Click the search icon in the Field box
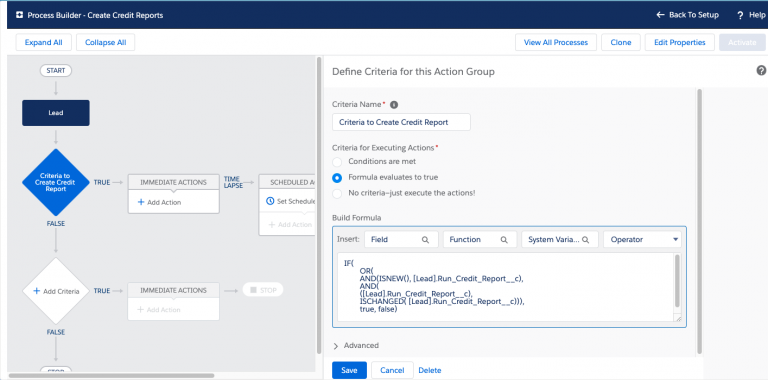 pos(425,240)
